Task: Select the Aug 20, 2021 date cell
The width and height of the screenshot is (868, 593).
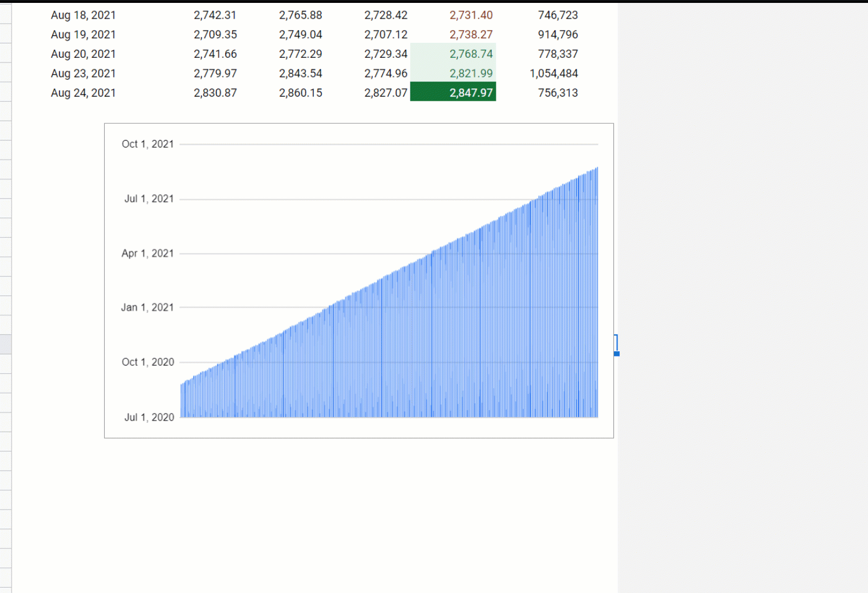Action: [83, 54]
